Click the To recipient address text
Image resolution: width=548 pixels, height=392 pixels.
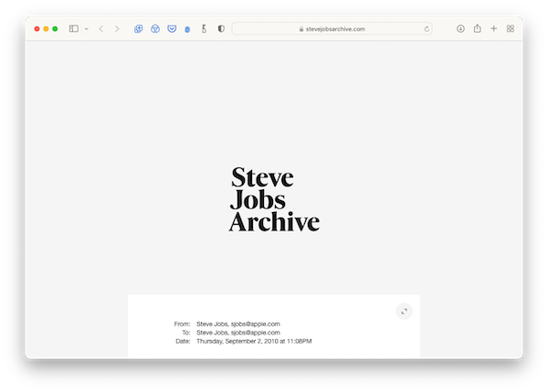pos(238,333)
